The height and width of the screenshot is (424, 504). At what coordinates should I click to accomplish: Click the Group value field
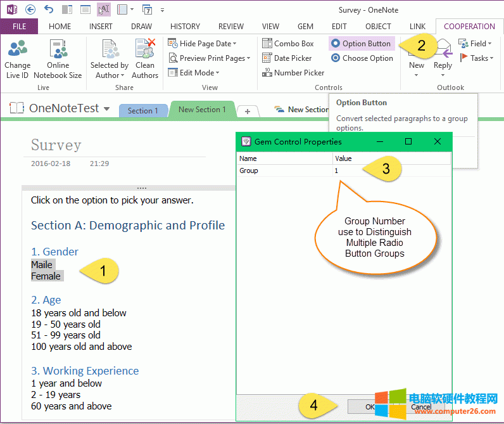pyautogui.click(x=391, y=170)
